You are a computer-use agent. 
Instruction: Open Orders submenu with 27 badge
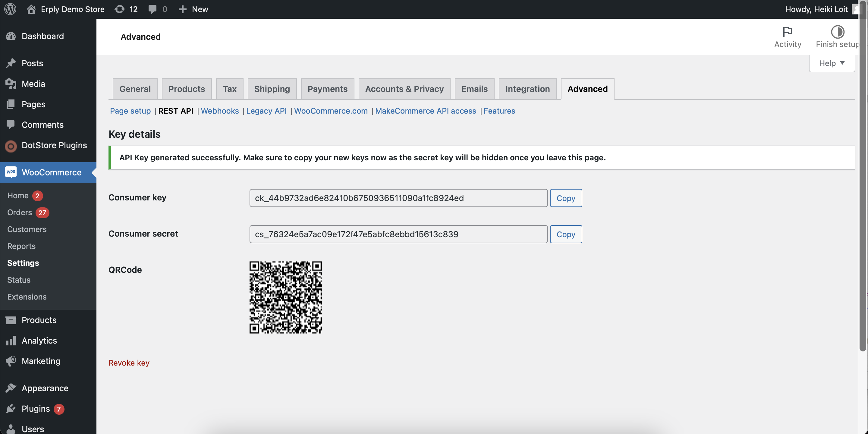tap(20, 212)
